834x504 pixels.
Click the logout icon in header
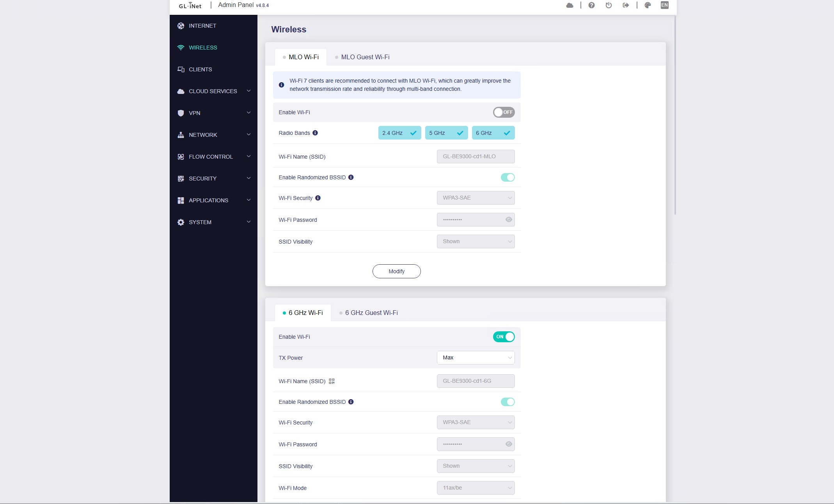626,5
